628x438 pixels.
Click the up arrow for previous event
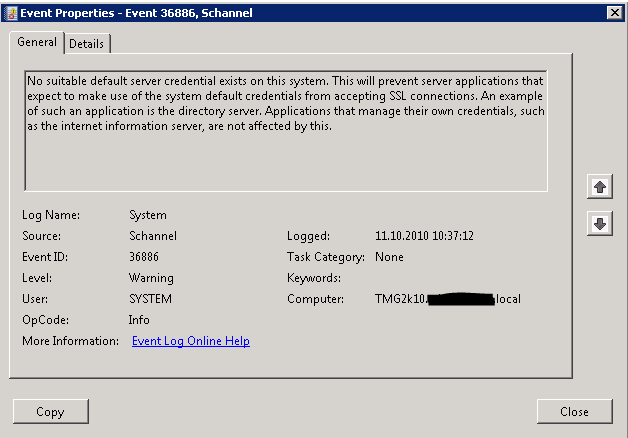click(600, 187)
